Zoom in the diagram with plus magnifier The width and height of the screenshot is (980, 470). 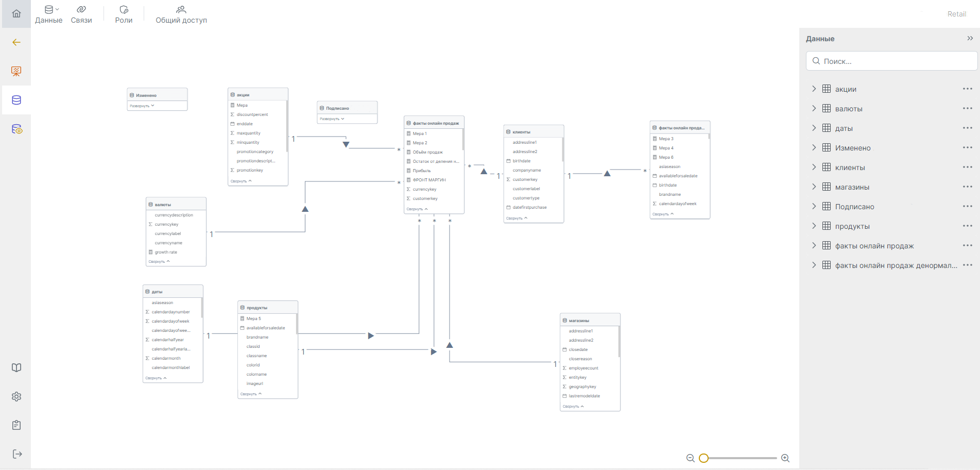click(785, 458)
